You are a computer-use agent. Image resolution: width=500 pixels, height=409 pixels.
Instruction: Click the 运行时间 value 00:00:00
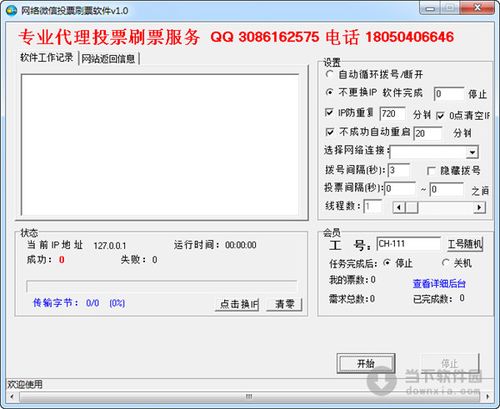click(240, 245)
